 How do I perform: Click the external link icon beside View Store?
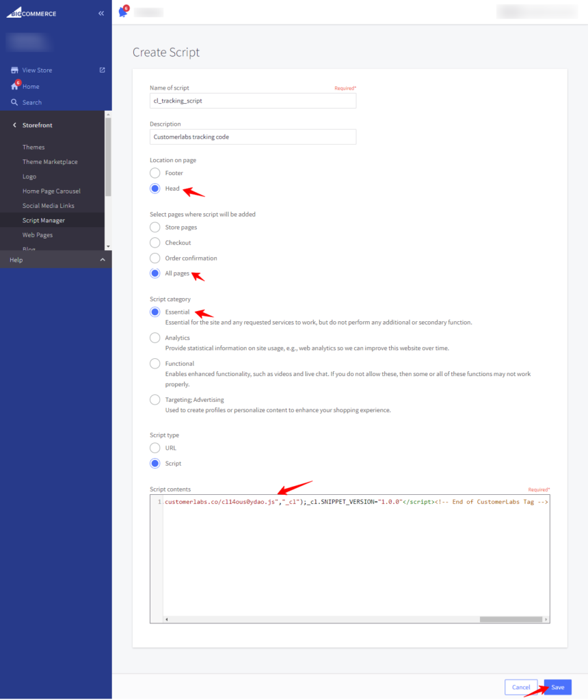pyautogui.click(x=102, y=70)
